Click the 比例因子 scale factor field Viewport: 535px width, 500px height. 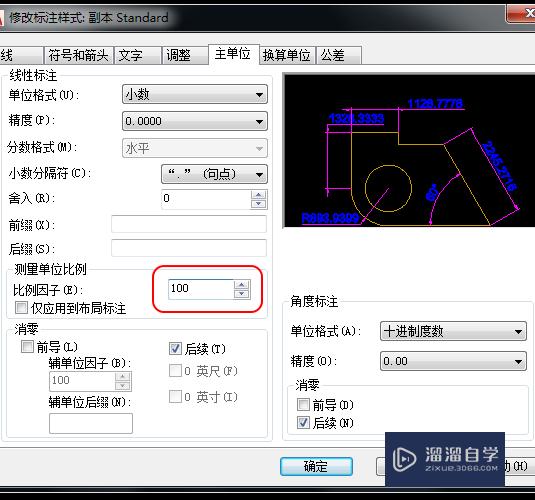(201, 289)
